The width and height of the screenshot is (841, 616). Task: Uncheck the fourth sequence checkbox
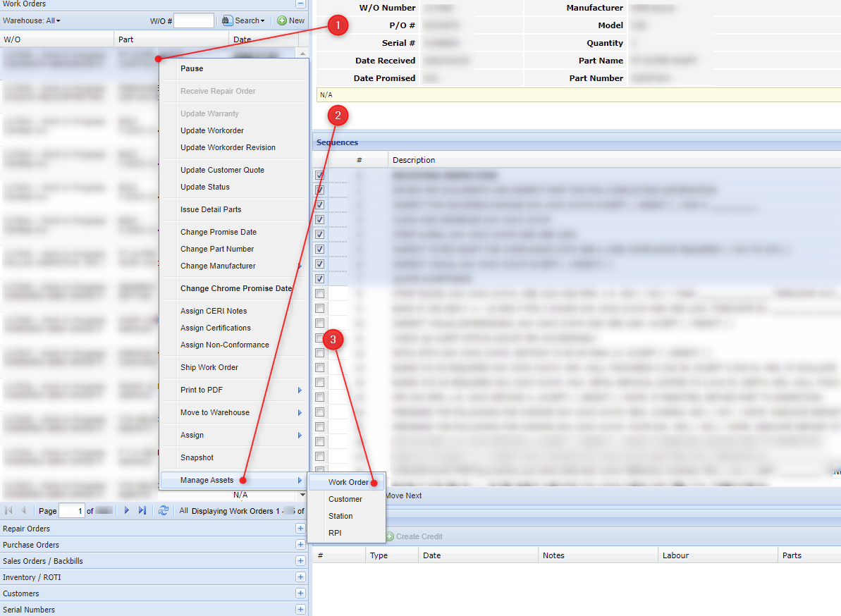pyautogui.click(x=319, y=220)
